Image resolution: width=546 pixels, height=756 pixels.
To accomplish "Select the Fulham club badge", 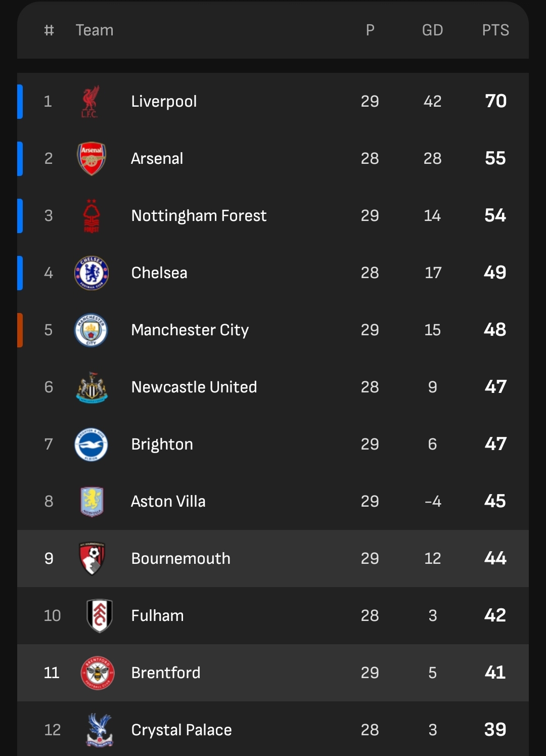I will (x=100, y=616).
